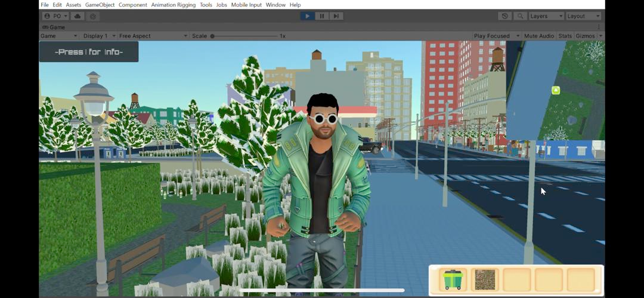This screenshot has width=644, height=298.
Task: Open the Layout dropdown
Action: coord(583,16)
